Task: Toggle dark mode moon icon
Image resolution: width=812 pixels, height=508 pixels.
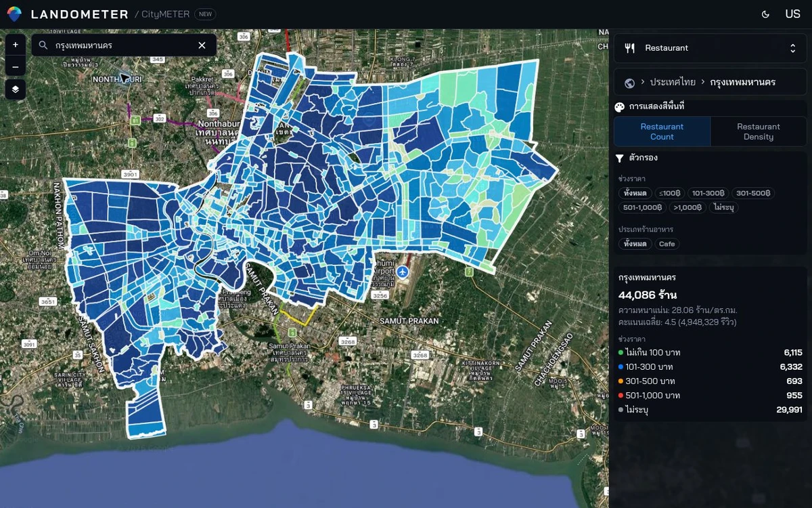Action: point(765,14)
